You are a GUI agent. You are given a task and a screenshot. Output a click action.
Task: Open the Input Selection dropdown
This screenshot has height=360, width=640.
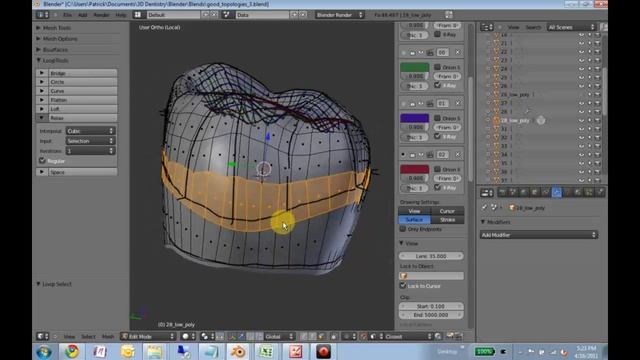(91, 141)
